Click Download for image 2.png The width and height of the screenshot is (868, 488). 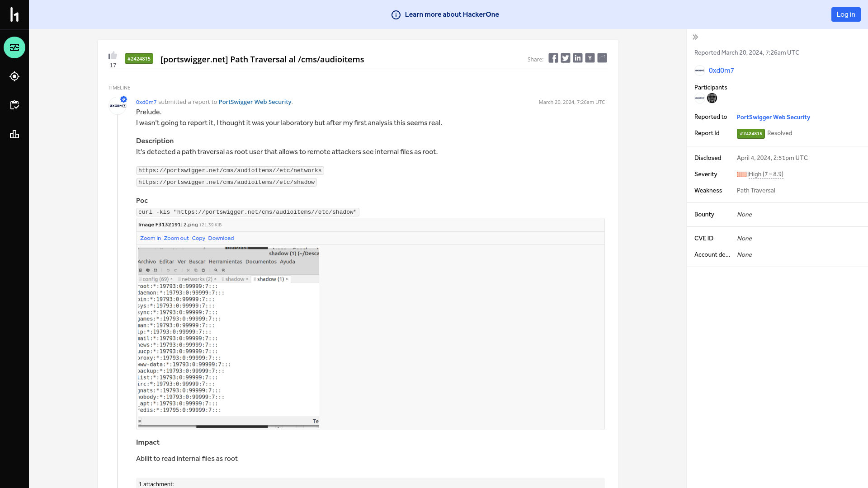(221, 238)
